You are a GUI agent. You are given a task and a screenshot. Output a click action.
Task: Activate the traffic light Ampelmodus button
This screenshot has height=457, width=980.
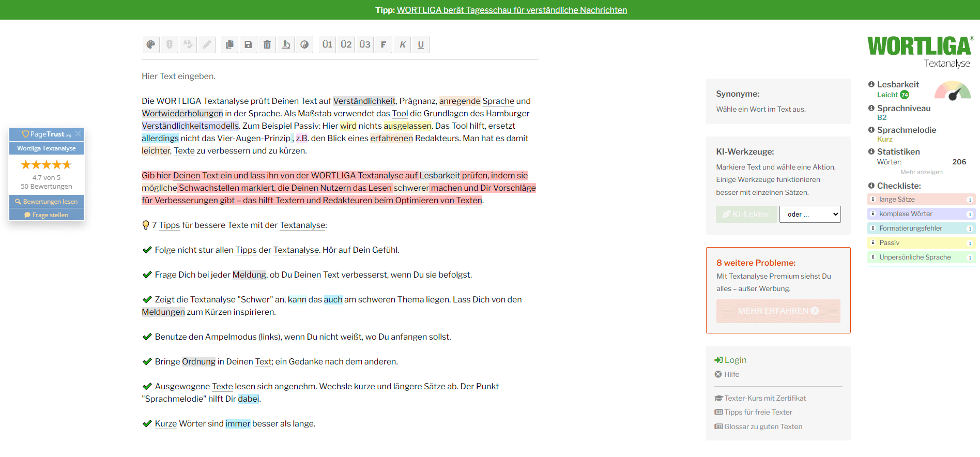169,44
